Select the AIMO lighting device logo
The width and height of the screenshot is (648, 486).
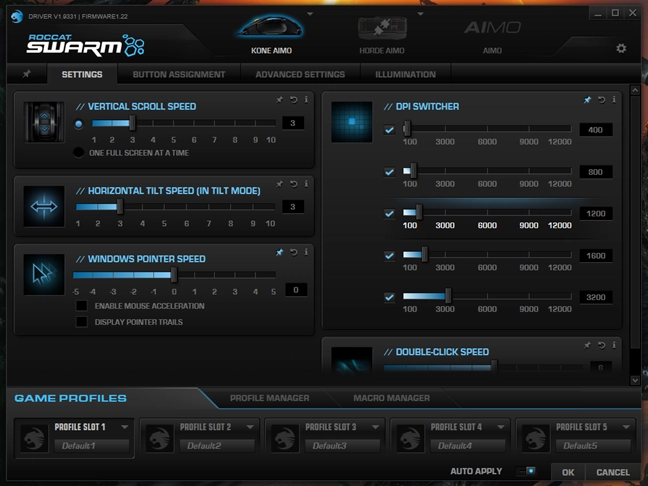(492, 28)
